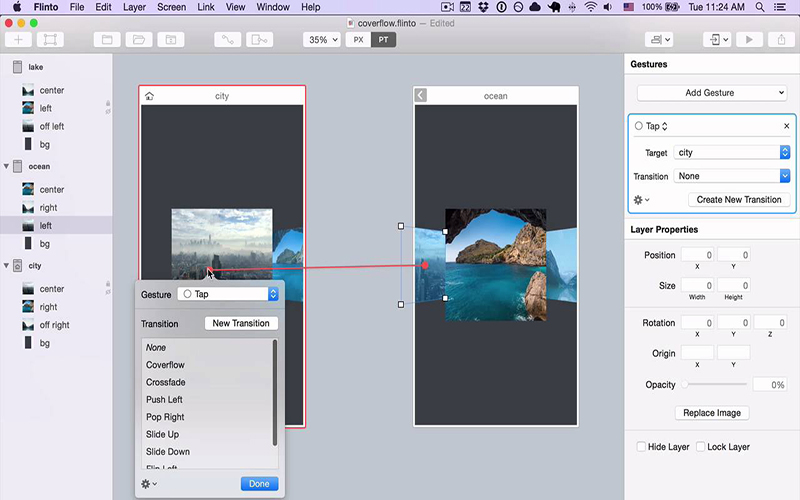Image resolution: width=800 pixels, height=500 pixels.
Task: Click the ungroup open-folder icon
Action: (139, 40)
